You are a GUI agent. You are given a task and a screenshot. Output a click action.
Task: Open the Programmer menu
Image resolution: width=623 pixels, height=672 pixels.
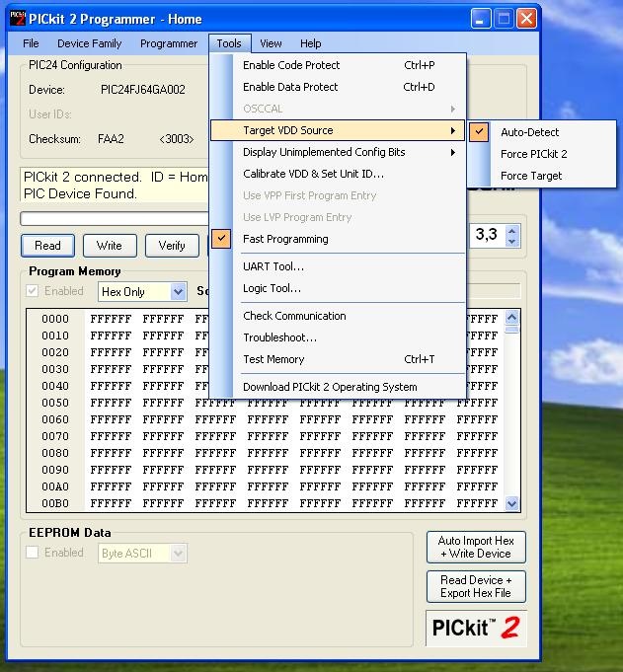pos(169,43)
